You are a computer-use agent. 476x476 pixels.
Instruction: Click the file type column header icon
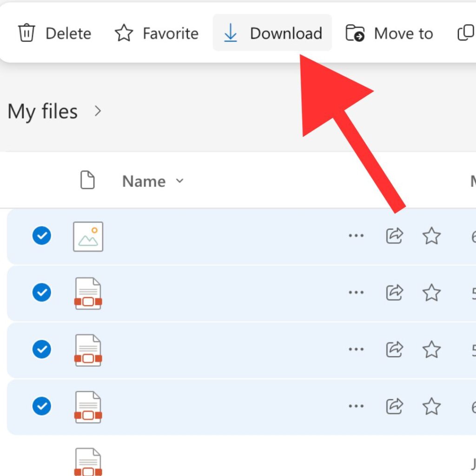click(88, 180)
